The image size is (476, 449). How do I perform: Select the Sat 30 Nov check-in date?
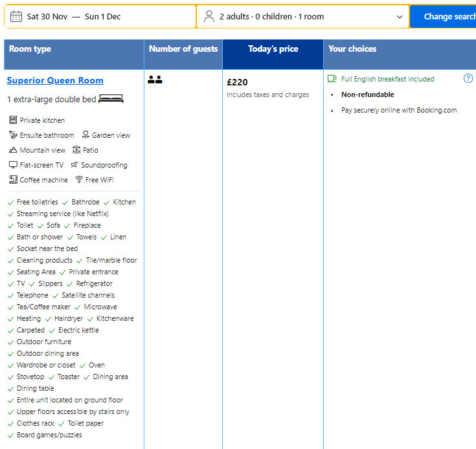pos(47,16)
